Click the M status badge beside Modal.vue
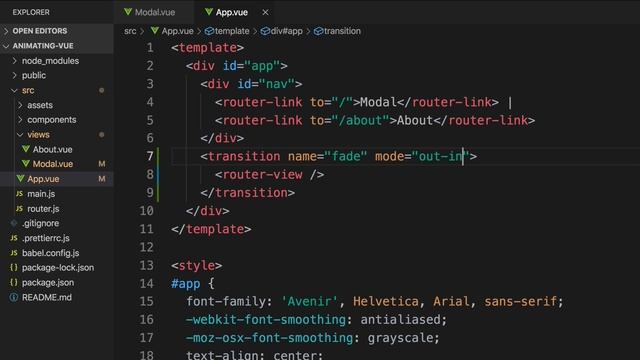 [102, 164]
